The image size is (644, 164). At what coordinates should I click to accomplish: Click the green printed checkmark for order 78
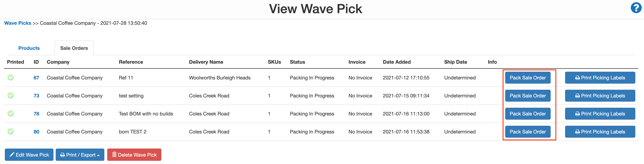click(x=10, y=114)
